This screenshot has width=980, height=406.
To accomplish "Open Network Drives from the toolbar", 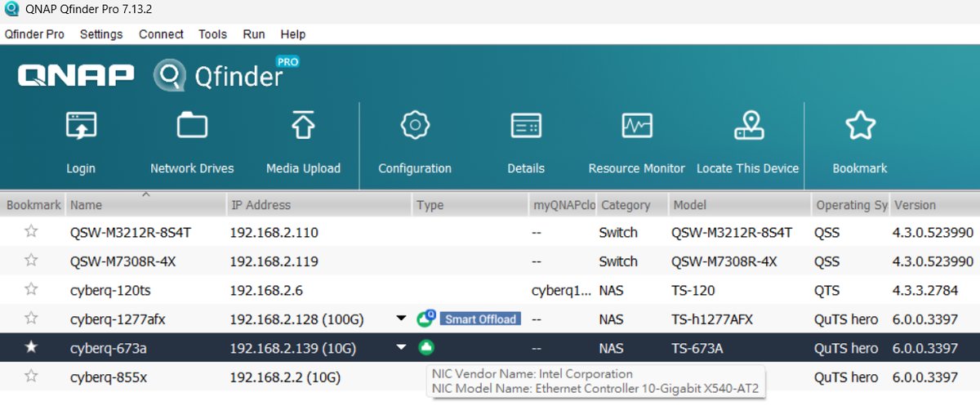I will 192,126.
